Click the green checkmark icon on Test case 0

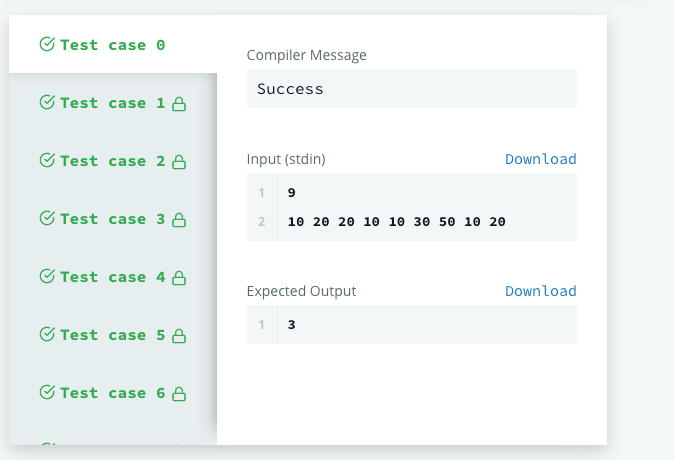click(x=46, y=44)
